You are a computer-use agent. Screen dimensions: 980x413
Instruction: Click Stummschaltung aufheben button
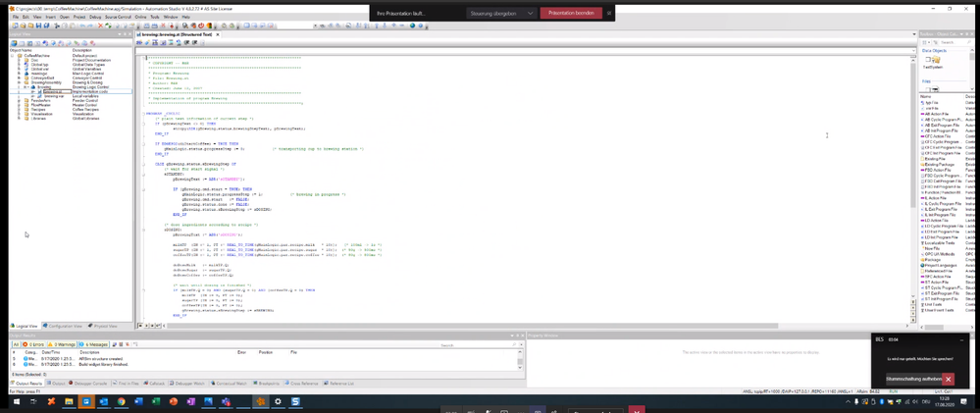coord(913,379)
